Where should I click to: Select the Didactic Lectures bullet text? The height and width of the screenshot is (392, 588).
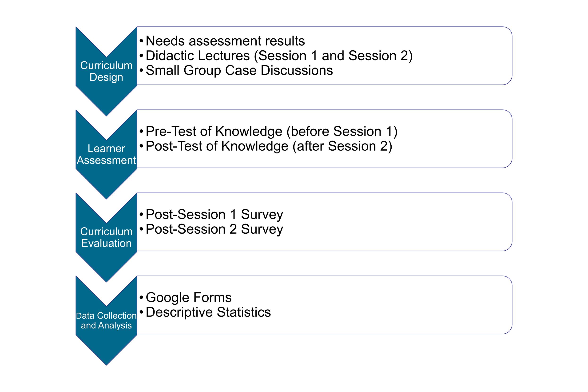pyautogui.click(x=276, y=56)
